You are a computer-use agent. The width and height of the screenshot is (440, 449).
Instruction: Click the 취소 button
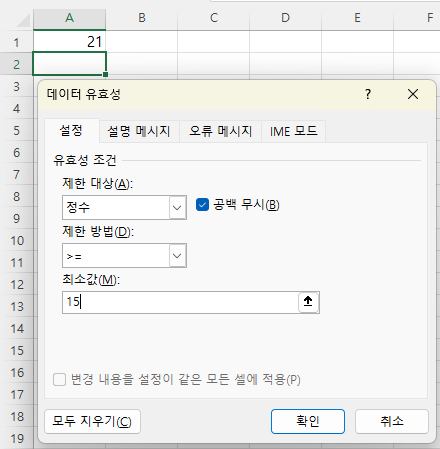[x=392, y=421]
